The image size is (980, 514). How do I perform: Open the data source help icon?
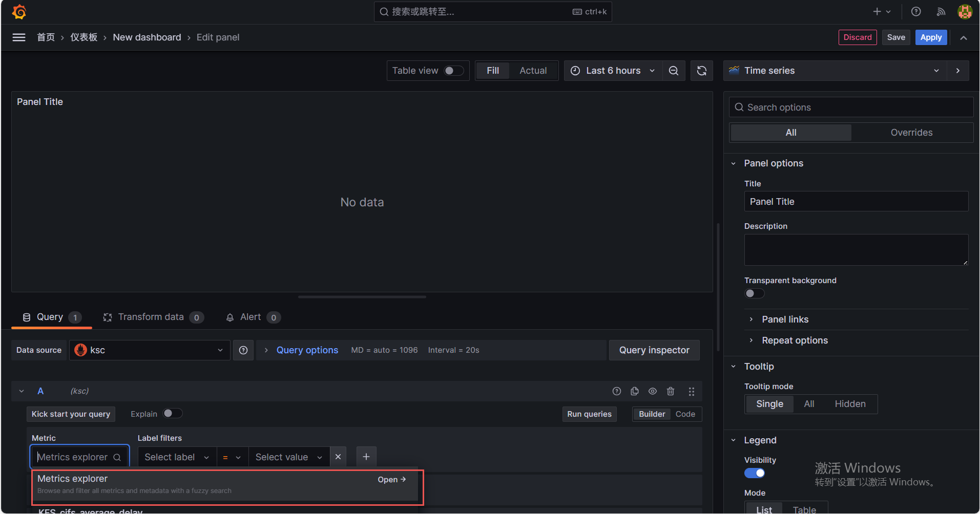[x=243, y=350]
